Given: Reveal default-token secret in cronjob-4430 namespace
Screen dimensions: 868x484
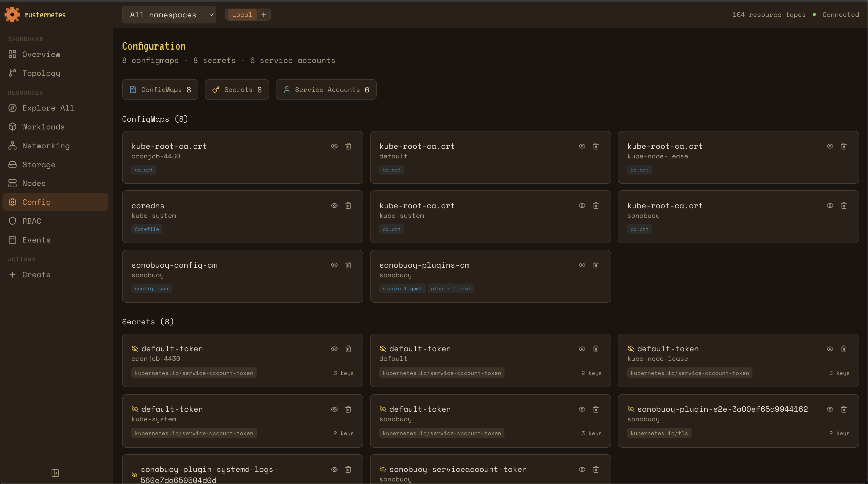Looking at the screenshot, I should click(334, 349).
